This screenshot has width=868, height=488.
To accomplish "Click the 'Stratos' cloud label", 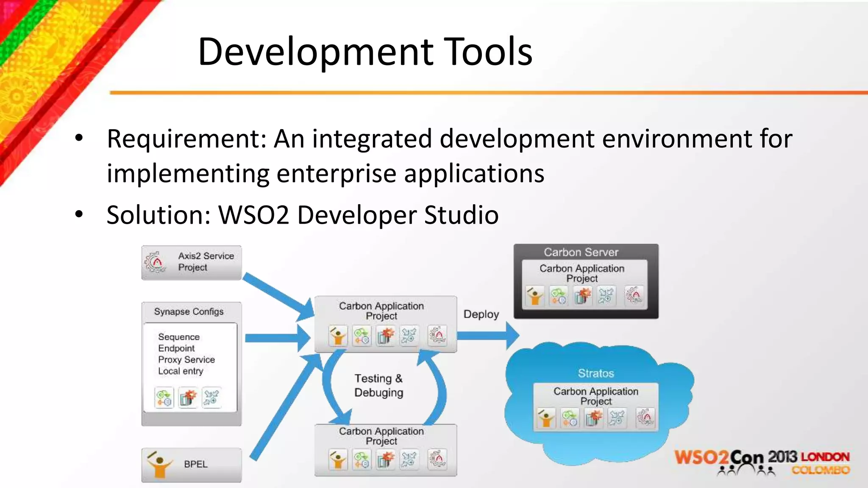I will (596, 373).
